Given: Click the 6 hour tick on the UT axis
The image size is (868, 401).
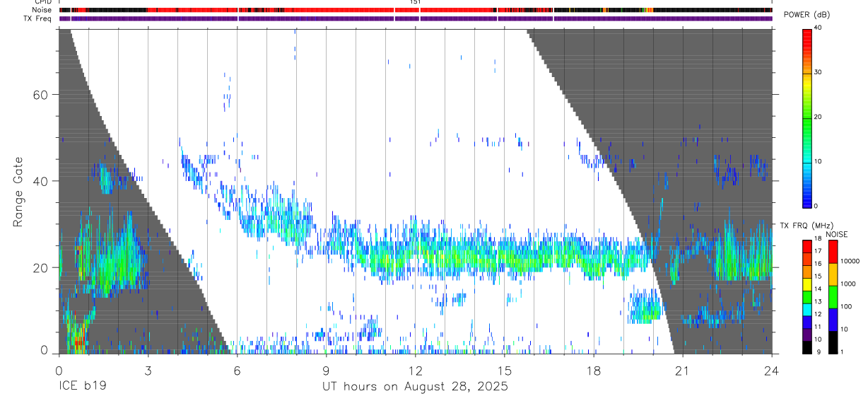Looking at the screenshot, I should coord(237,370).
